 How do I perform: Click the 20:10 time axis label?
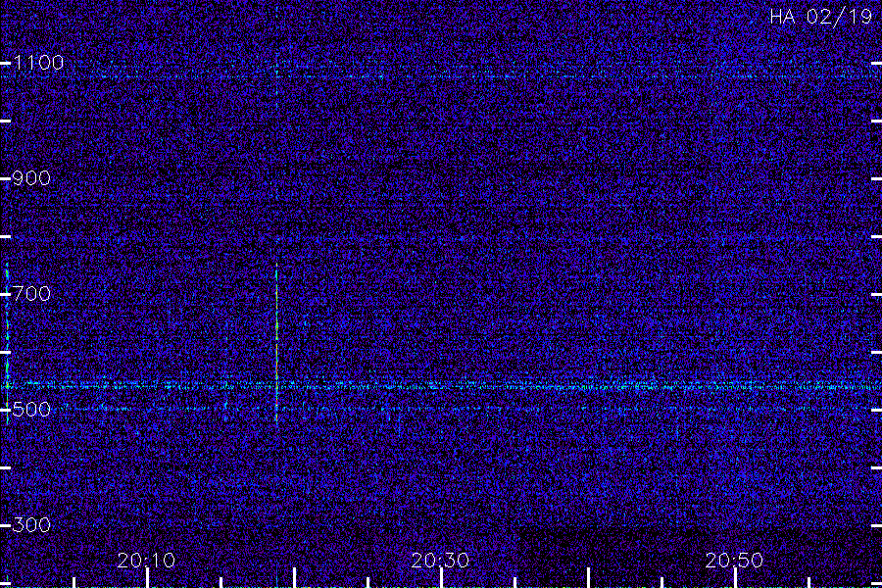pos(146,561)
